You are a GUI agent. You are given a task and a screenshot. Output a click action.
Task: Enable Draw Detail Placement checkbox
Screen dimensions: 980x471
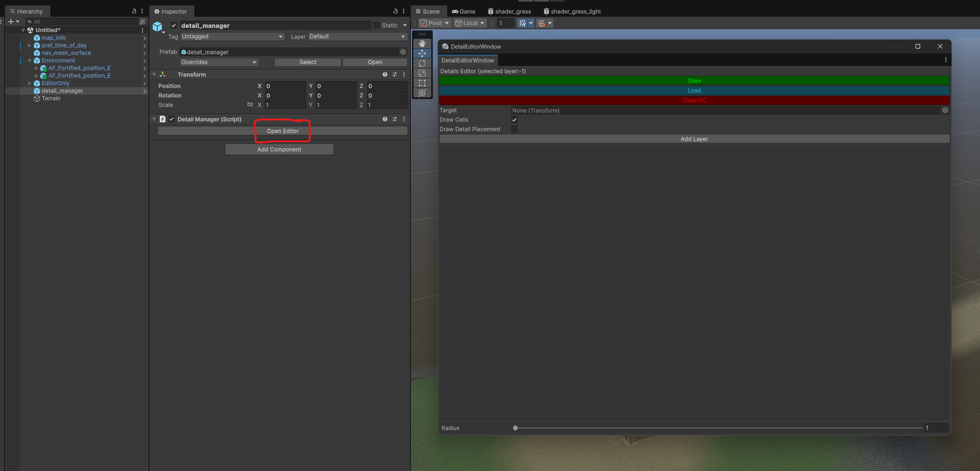[x=514, y=129]
